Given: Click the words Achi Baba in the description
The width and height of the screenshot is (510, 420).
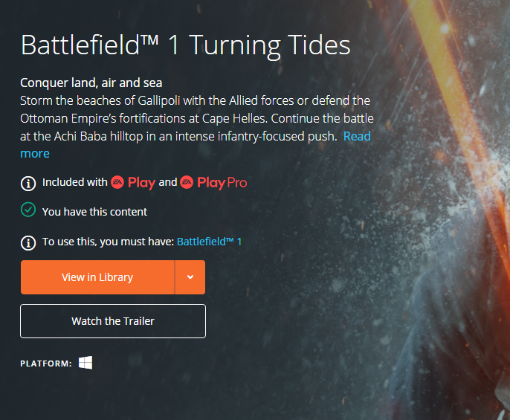Looking at the screenshot, I should (x=80, y=136).
